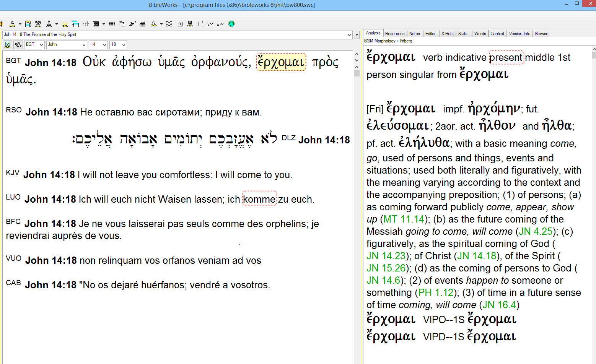Follow the JN 4.25 reference link
The image size is (596, 364).
(x=536, y=231)
